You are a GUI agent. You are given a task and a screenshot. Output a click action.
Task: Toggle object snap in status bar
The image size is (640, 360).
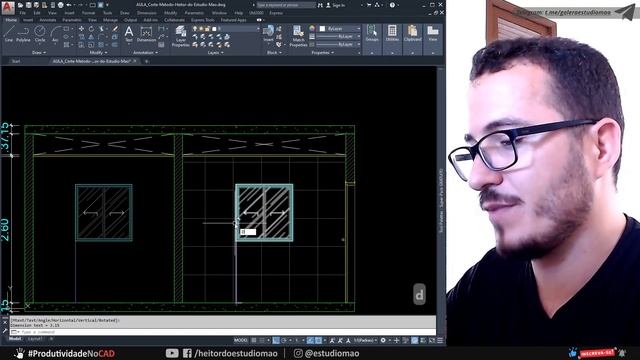click(x=318, y=340)
